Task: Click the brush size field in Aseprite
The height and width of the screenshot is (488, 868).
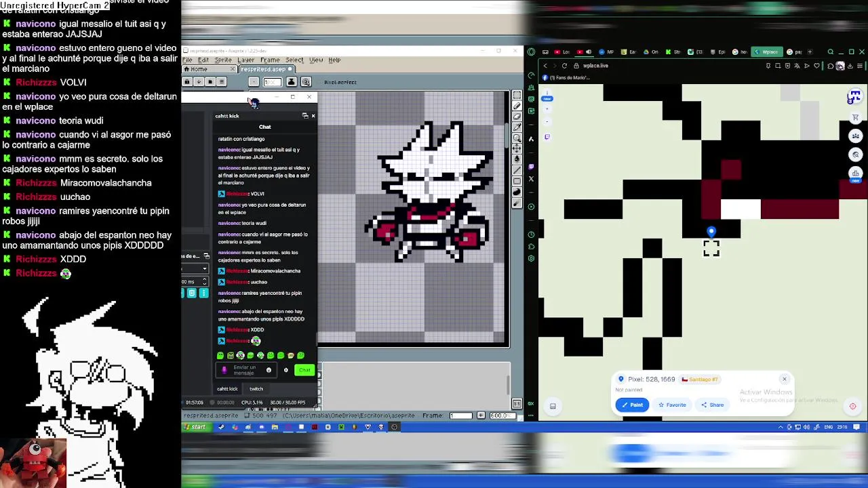Action: pyautogui.click(x=272, y=82)
